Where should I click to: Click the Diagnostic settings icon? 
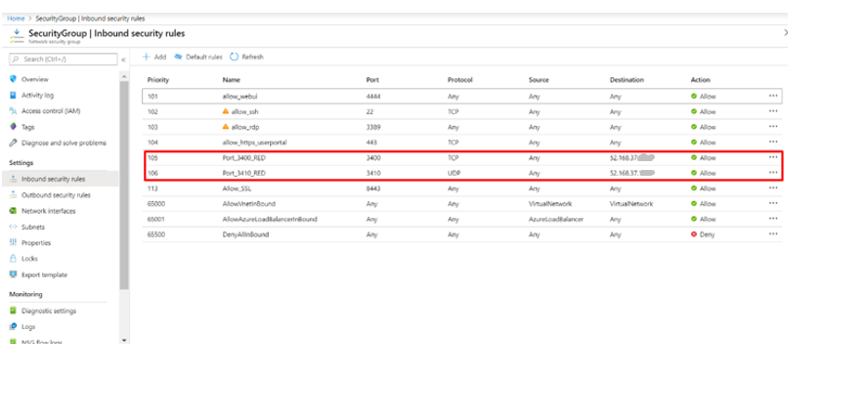[13, 311]
